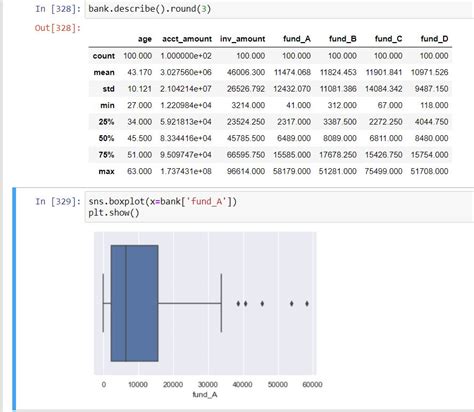Click mean fund_B value 11824.453
Screen dimensions: 474x412
tap(338, 72)
